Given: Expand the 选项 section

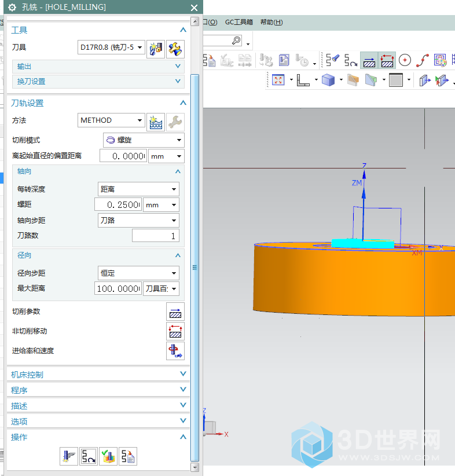Looking at the screenshot, I should click(98, 422).
